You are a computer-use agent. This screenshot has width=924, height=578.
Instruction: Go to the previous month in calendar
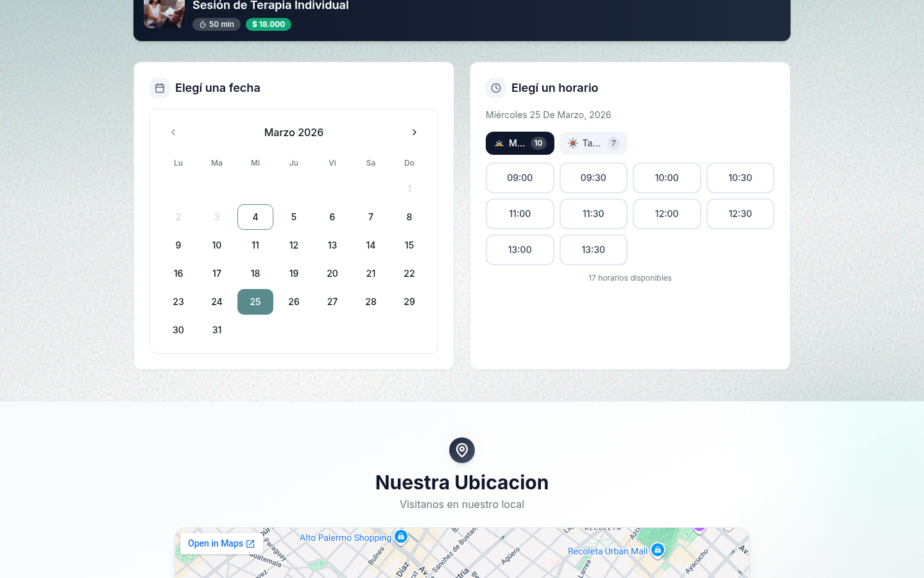[173, 132]
